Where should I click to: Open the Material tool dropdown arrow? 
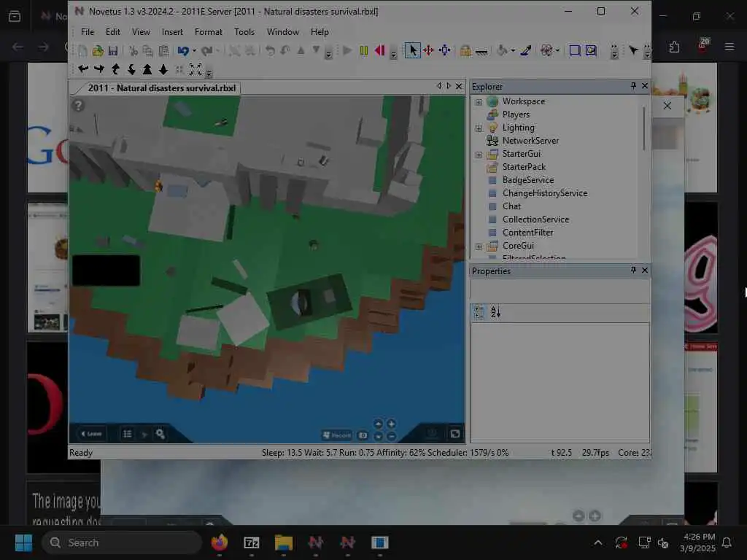(513, 50)
